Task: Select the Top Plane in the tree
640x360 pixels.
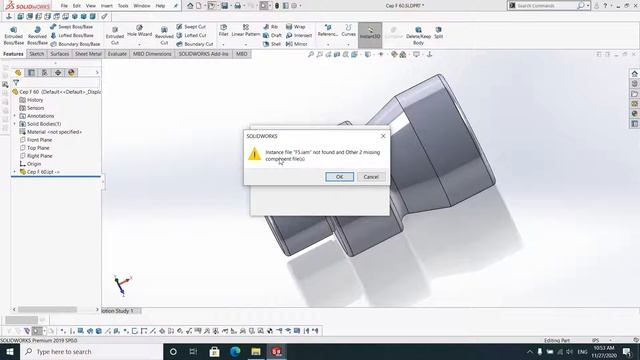Action: pyautogui.click(x=35, y=148)
